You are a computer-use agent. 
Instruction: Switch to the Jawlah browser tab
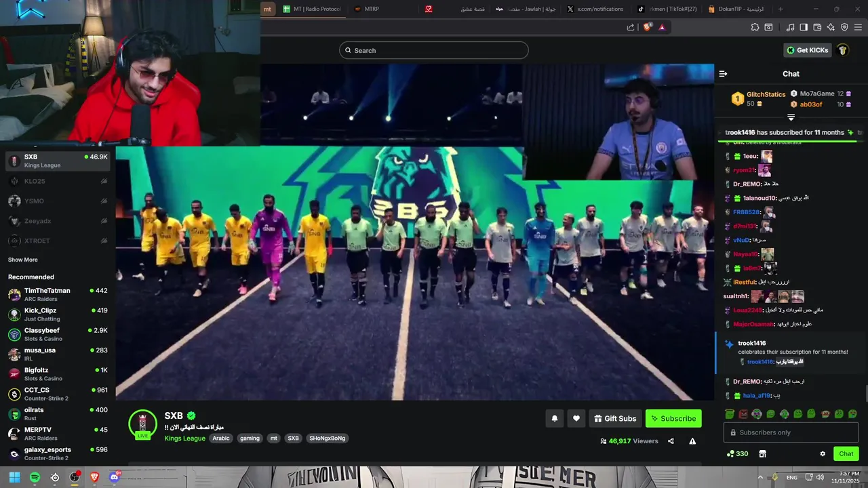pos(526,9)
